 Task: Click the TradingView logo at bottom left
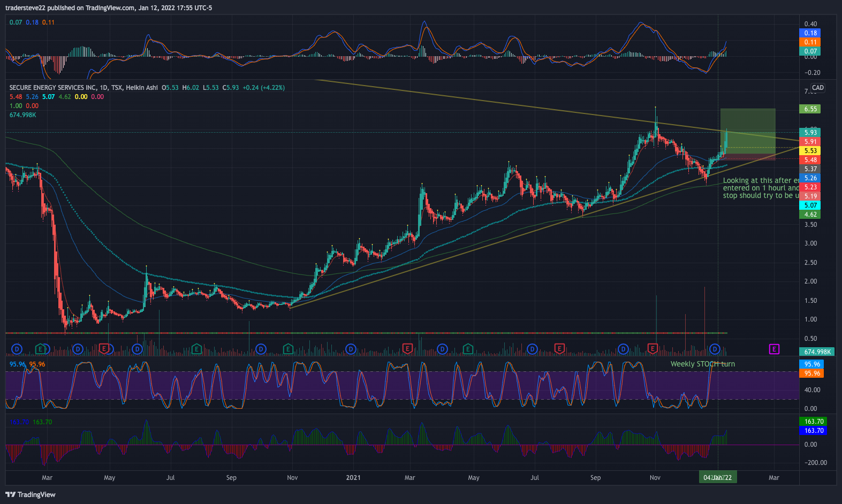coord(31,494)
